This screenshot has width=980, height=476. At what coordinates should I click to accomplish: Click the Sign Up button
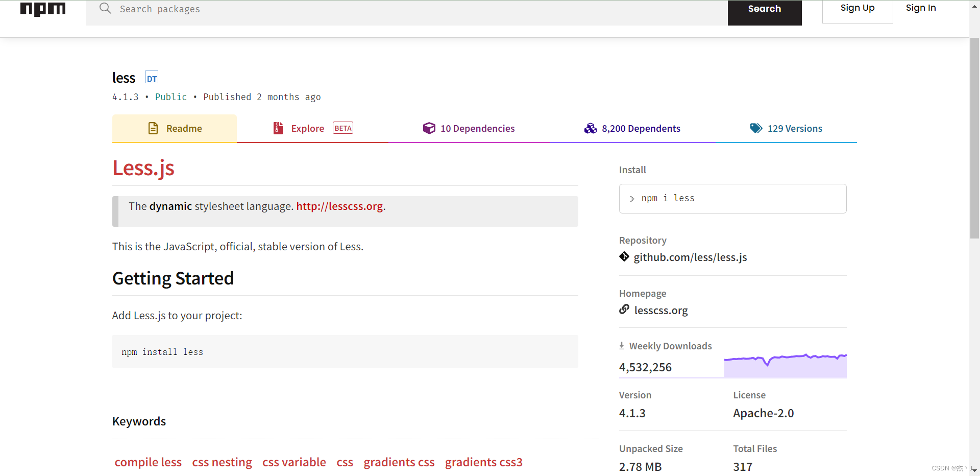(857, 11)
